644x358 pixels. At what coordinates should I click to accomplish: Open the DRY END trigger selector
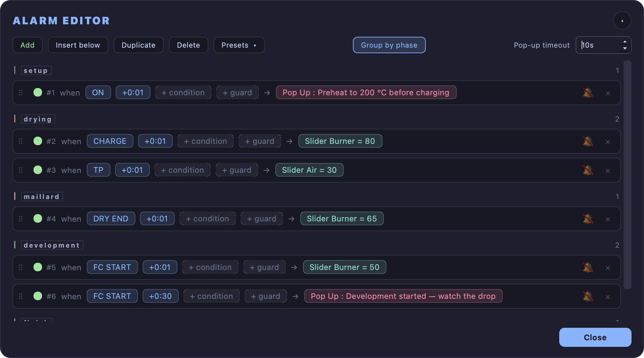click(x=111, y=218)
